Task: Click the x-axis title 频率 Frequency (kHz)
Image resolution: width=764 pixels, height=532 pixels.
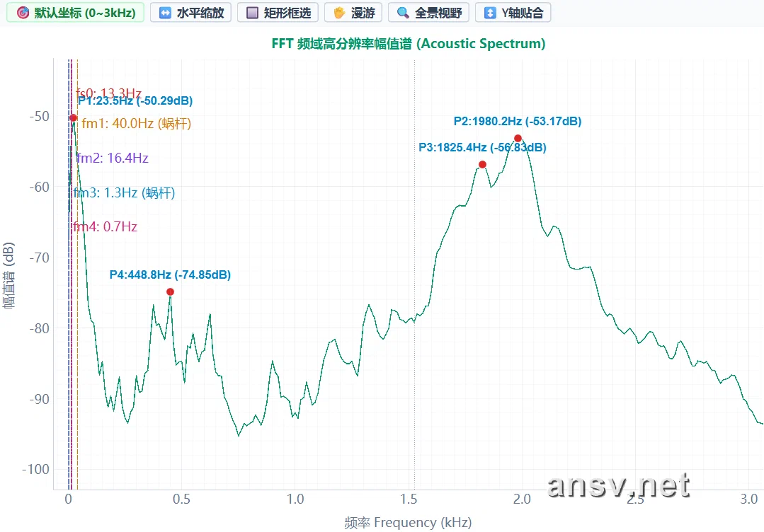Action: 409,523
